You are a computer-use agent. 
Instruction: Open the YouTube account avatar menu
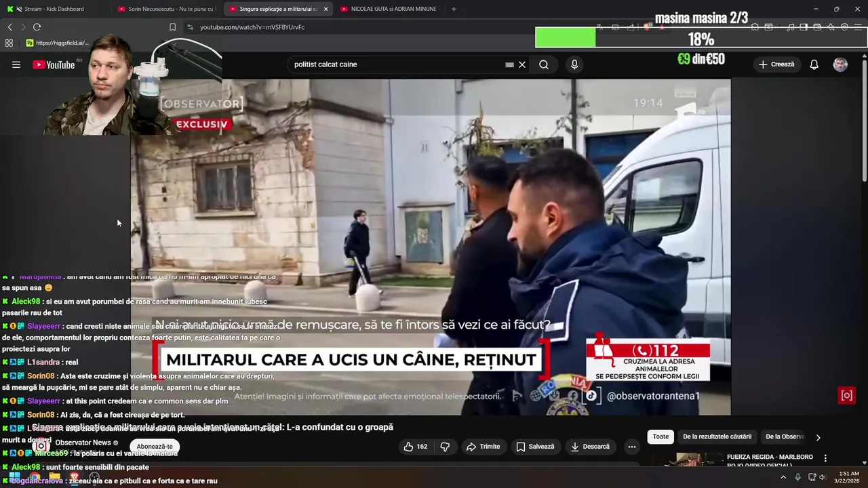pos(840,64)
